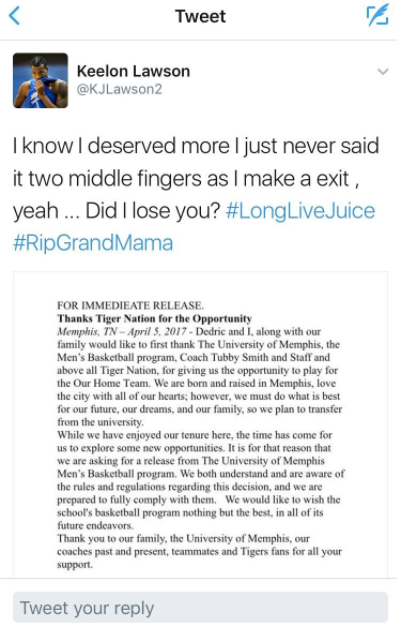Open Keelon Lawson's profile picture

point(40,81)
